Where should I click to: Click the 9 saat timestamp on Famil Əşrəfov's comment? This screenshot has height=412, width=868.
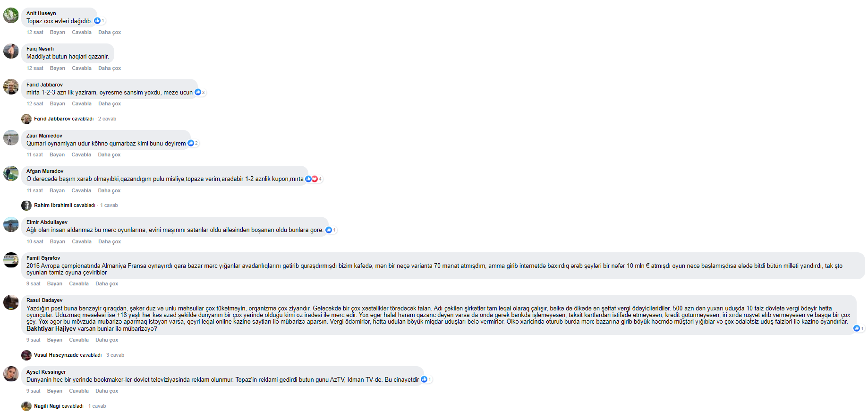pos(34,284)
